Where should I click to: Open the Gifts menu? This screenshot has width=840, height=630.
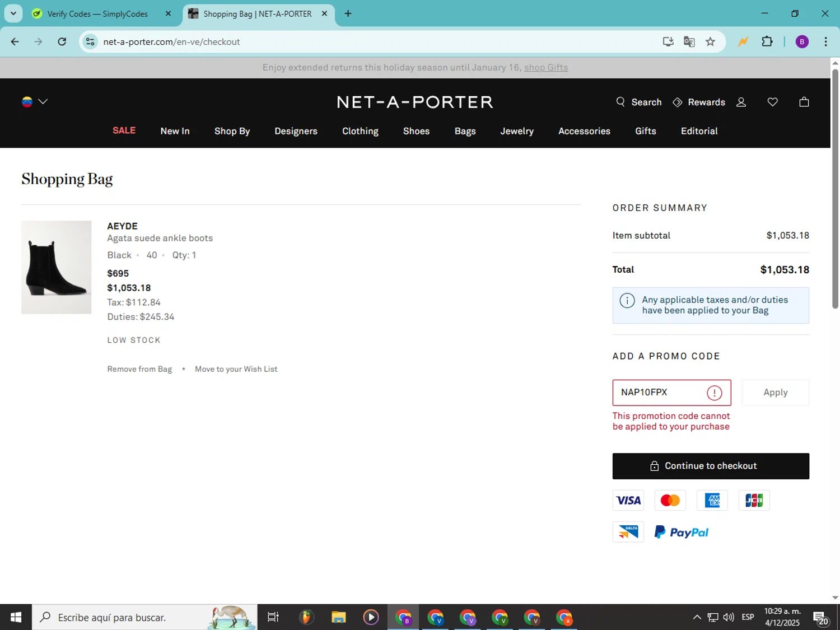(645, 131)
